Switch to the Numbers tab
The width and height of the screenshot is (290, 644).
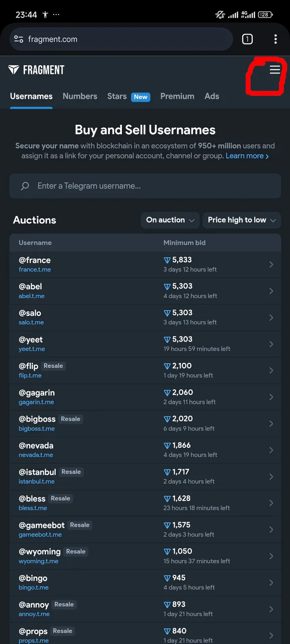coord(80,96)
